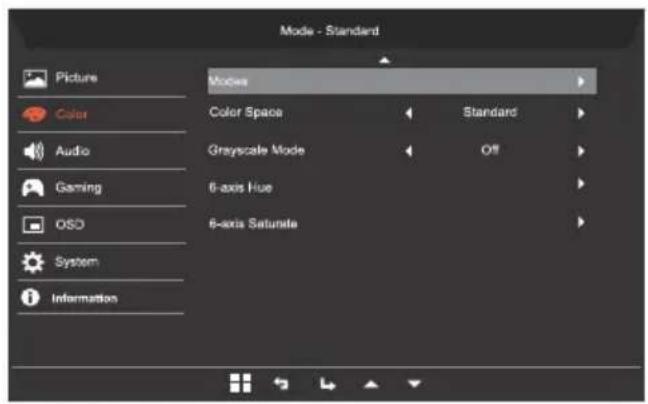Click the Gaming controller icon

click(33, 188)
